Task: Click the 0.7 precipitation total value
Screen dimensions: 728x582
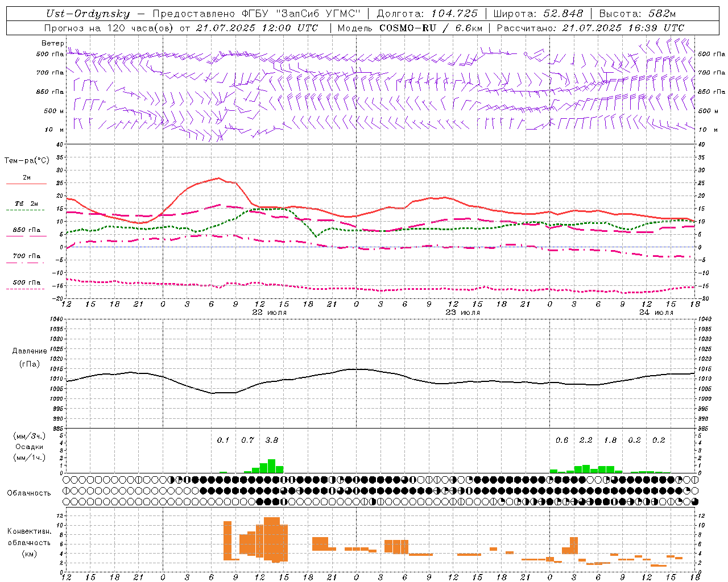Action: [247, 440]
